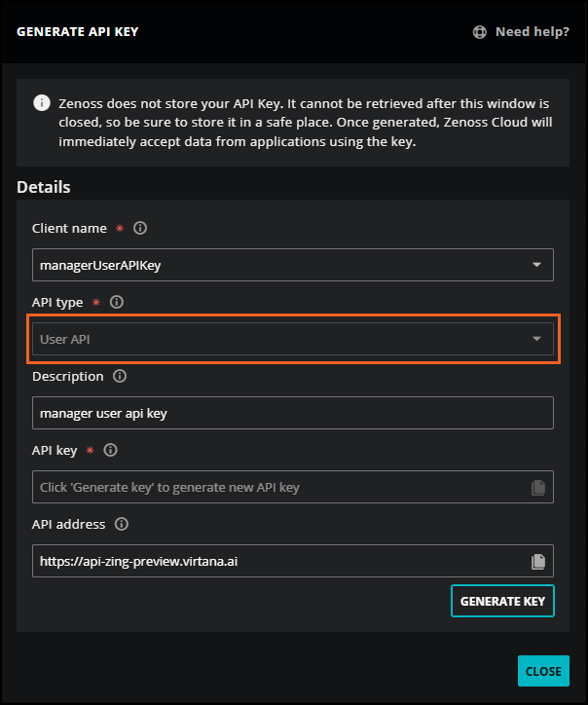Open the 'Need help?' link
Viewport: 588px width, 705px height.
pyautogui.click(x=532, y=32)
